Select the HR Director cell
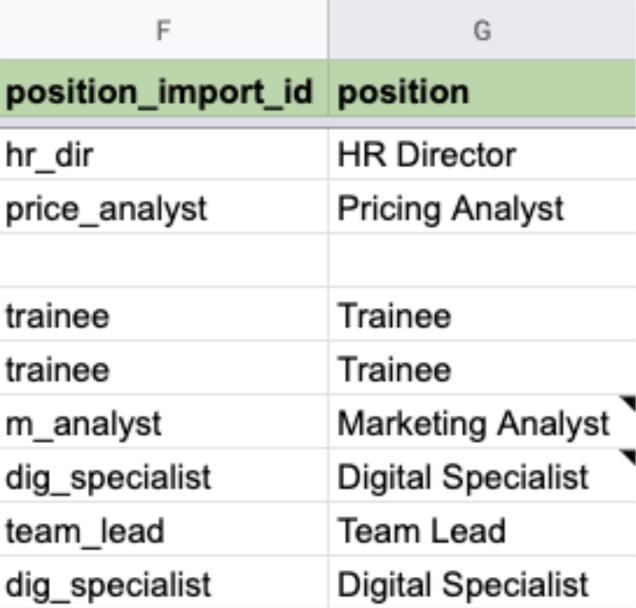The width and height of the screenshot is (636, 608). [482, 155]
